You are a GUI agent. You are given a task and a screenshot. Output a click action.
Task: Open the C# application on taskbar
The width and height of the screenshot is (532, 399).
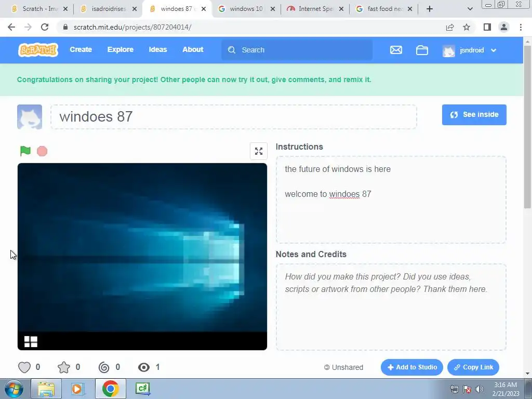tap(142, 389)
